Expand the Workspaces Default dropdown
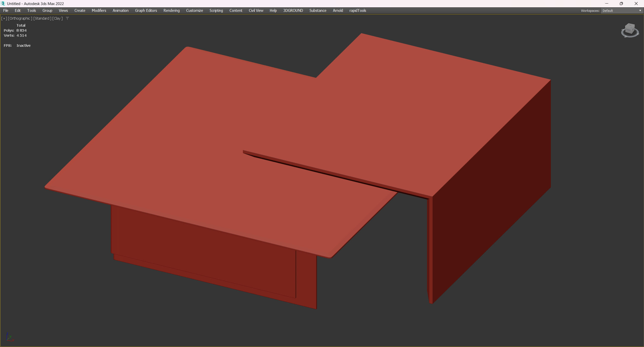Image resolution: width=644 pixels, height=347 pixels. pos(622,11)
